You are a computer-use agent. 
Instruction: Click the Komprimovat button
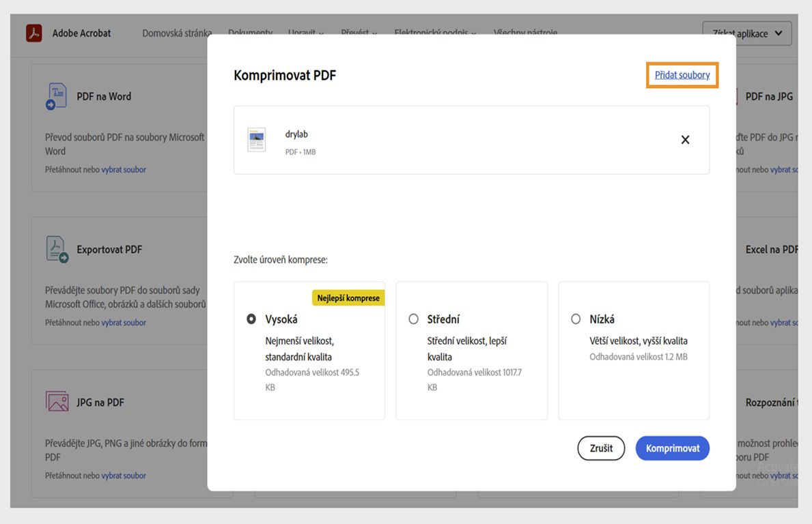pos(672,448)
